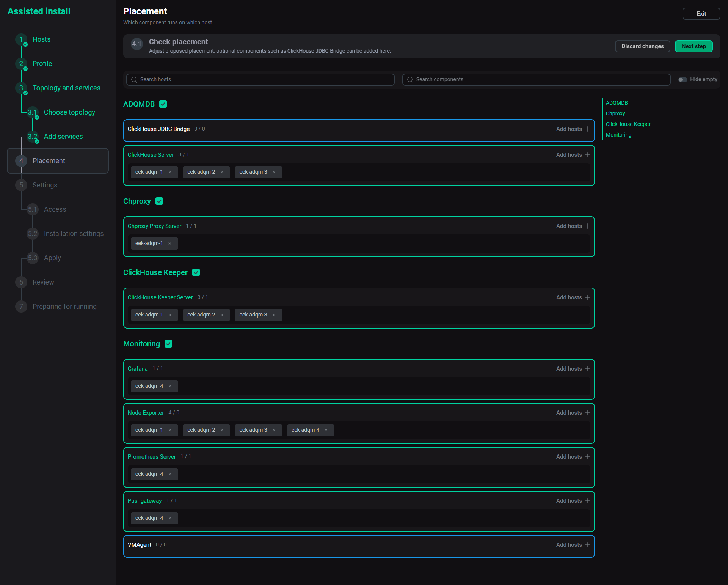Remove eek-adqm-3 from Node Exporter

274,430
